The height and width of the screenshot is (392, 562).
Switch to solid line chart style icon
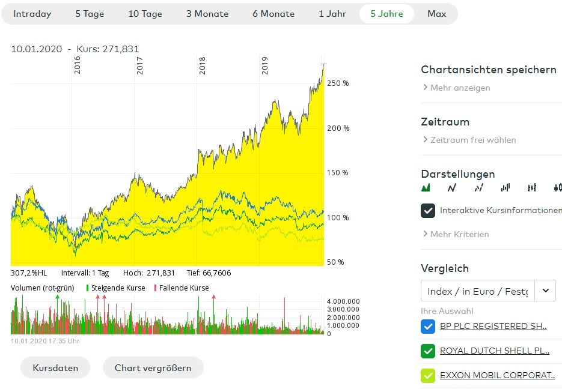tap(452, 188)
